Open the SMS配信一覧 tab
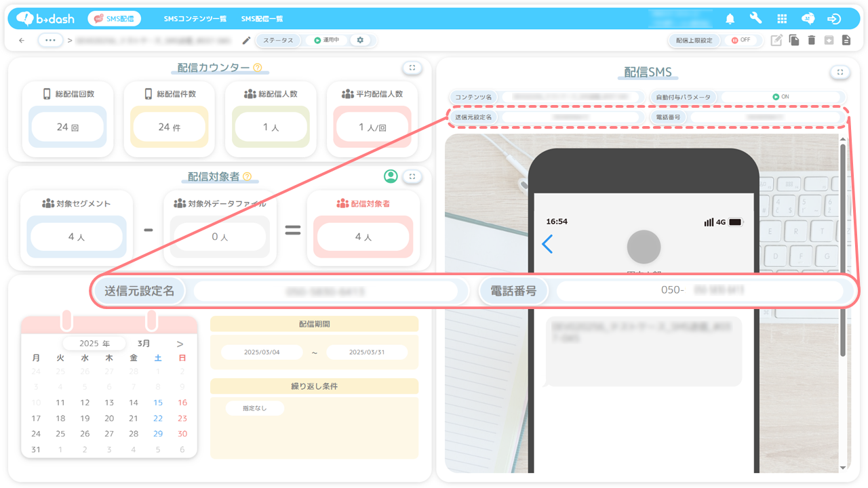Screen dimensions: 868x488 [262, 19]
